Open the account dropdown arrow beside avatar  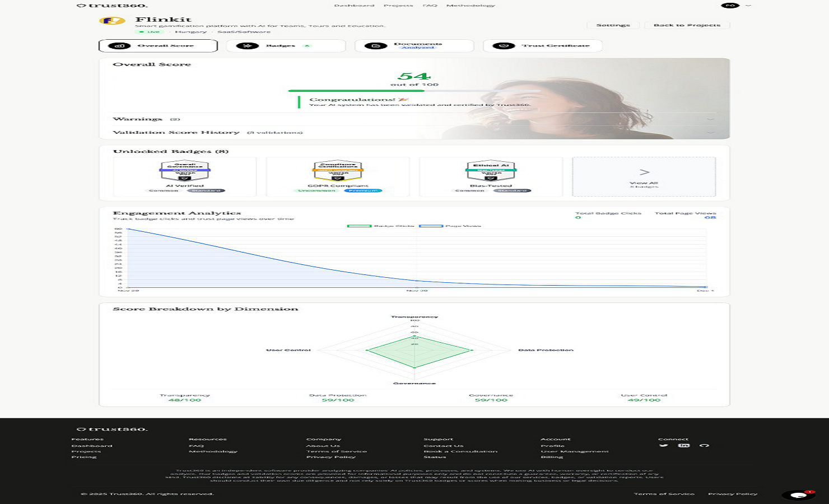(748, 6)
